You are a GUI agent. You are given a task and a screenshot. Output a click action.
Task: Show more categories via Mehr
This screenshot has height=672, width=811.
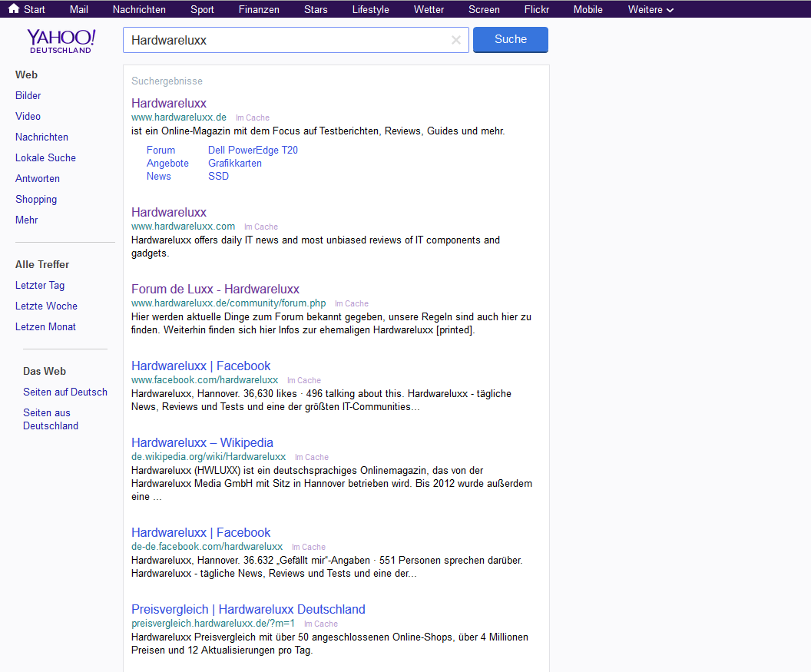click(x=26, y=220)
